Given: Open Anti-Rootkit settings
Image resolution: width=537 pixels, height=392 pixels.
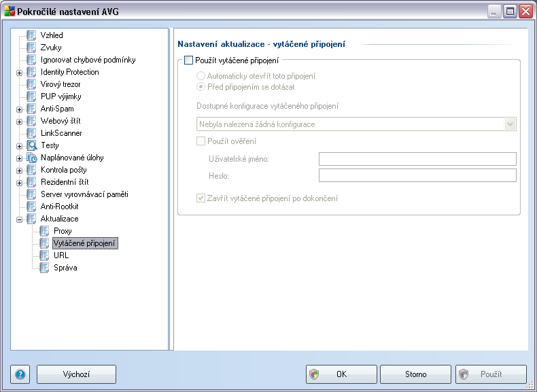Looking at the screenshot, I should 60,207.
